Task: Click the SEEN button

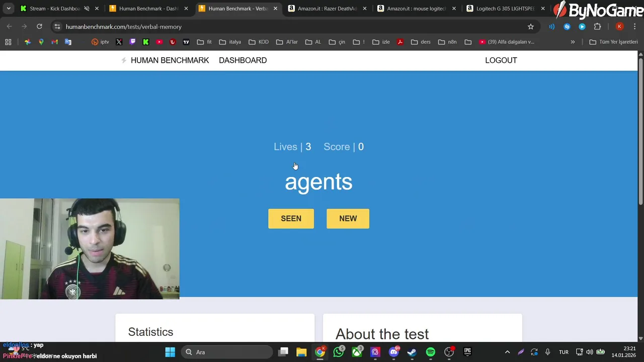Action: 291,219
